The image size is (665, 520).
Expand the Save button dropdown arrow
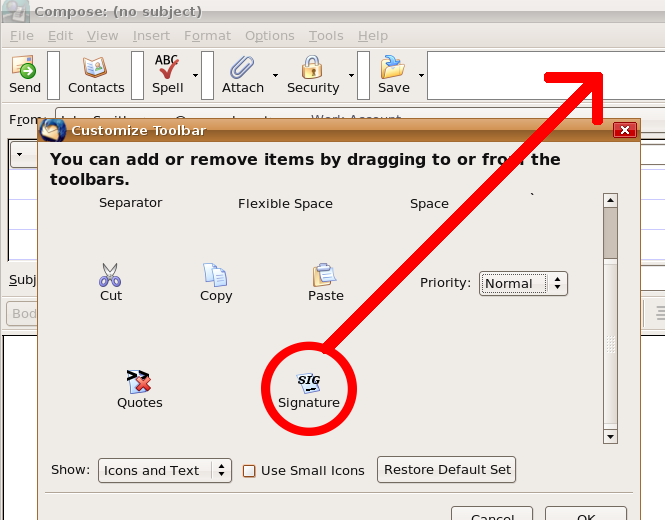pyautogui.click(x=421, y=75)
